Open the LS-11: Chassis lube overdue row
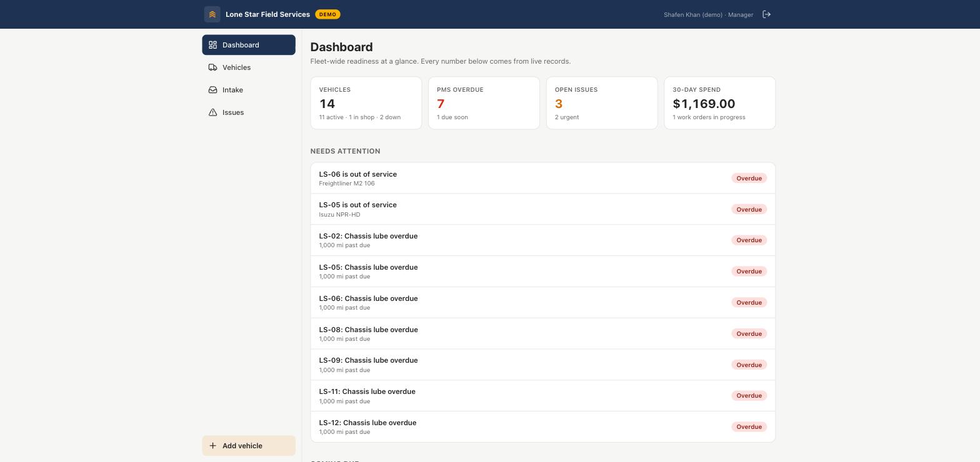Viewport: 980px width, 462px height. pyautogui.click(x=542, y=396)
